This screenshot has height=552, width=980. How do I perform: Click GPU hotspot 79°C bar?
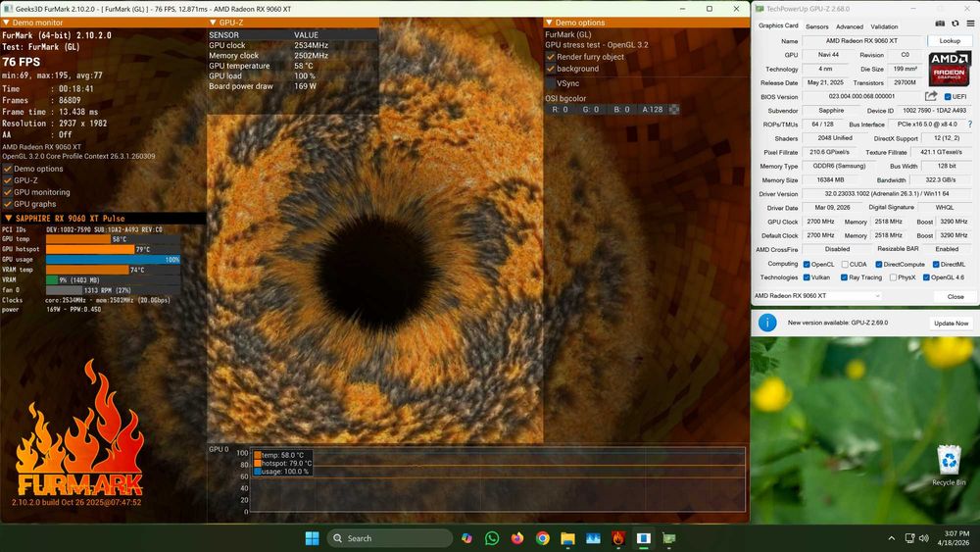coord(113,249)
